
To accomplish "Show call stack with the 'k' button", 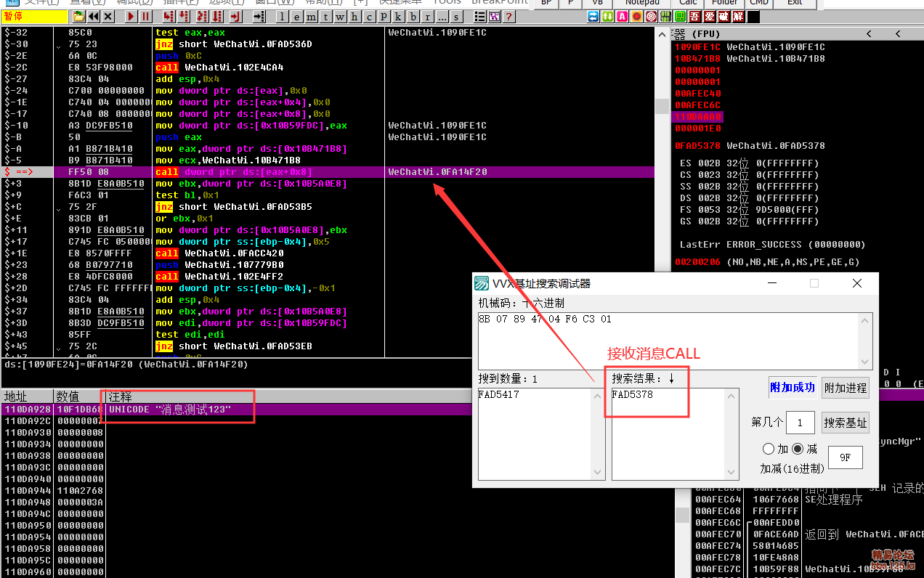I will (398, 16).
